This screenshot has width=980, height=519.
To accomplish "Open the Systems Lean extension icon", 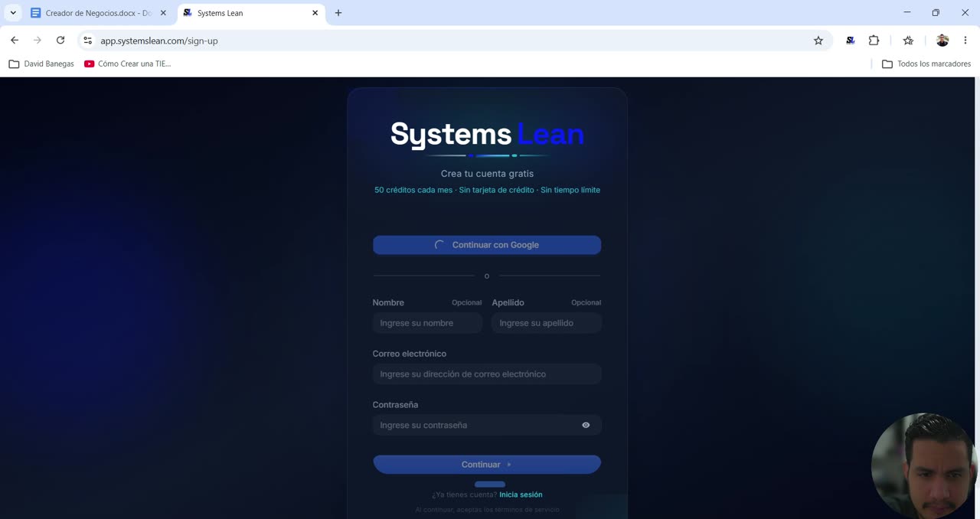I will (850, 41).
